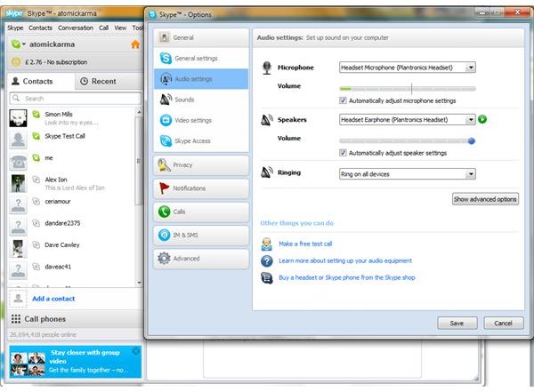Open the Speakers device dropdown
This screenshot has width=534, height=392.
408,120
